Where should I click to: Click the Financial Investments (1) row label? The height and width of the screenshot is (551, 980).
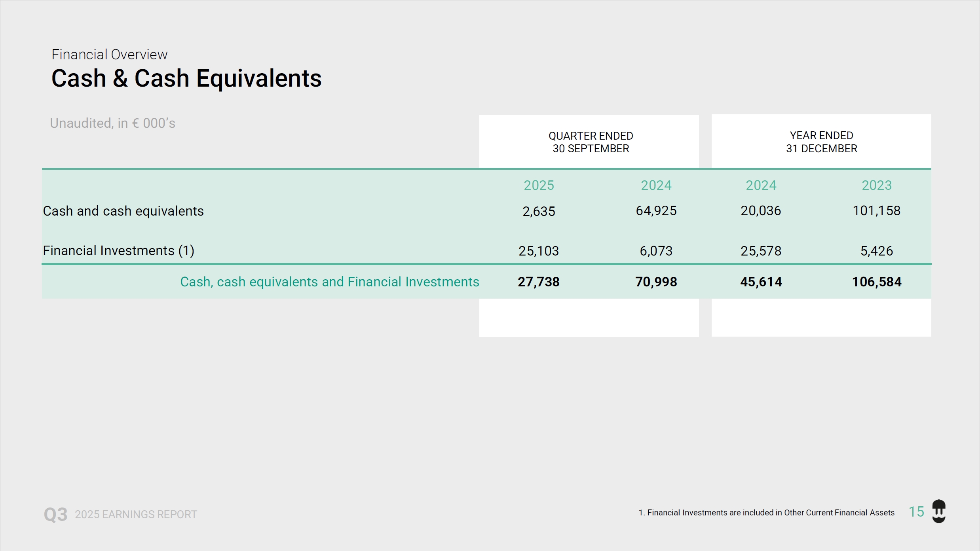pos(118,251)
